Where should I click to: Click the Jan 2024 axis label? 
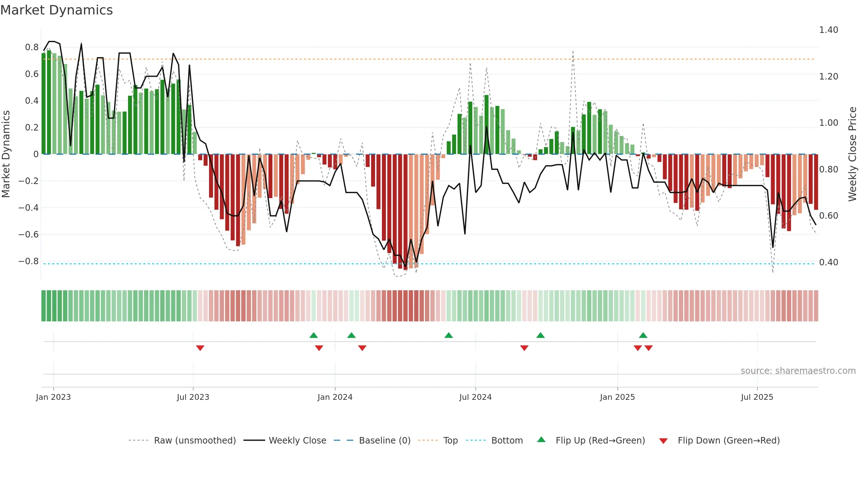(x=335, y=397)
